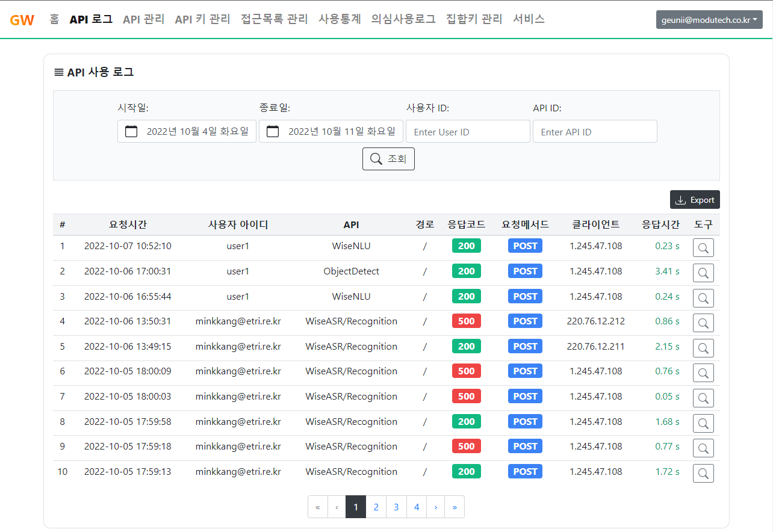773x532 pixels.
Task: Open the geunii@modutech.co.kr account dropdown
Action: pos(709,20)
